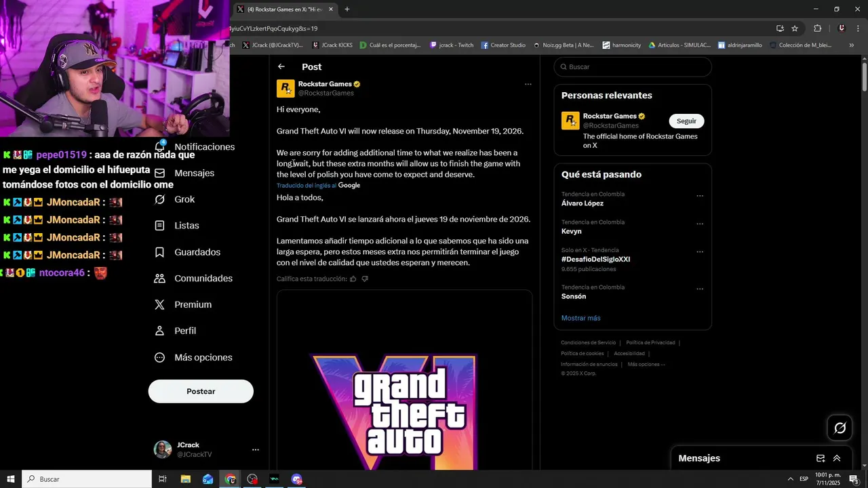The image size is (868, 488).
Task: Open Listas in the sidebar
Action: (176, 226)
